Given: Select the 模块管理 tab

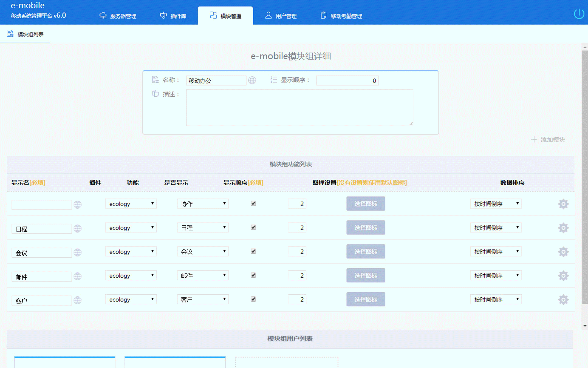Looking at the screenshot, I should pos(225,16).
